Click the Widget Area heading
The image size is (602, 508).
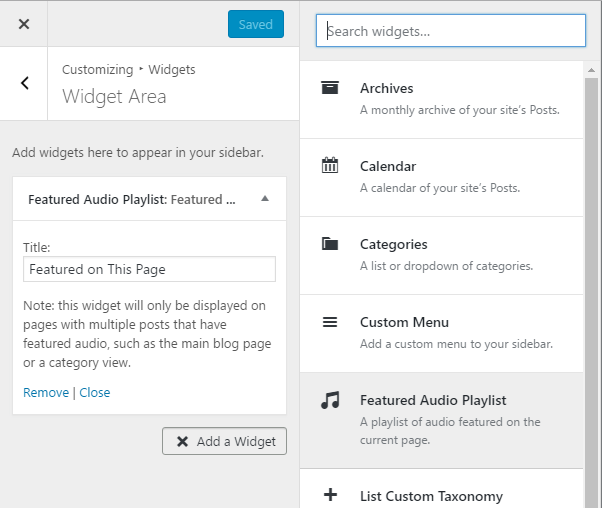114,96
